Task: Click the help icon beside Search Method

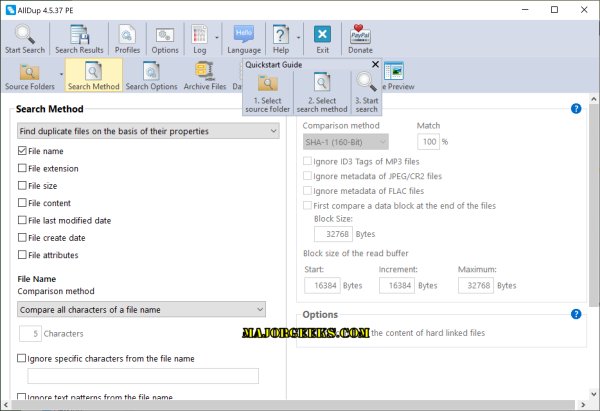Action: (576, 109)
